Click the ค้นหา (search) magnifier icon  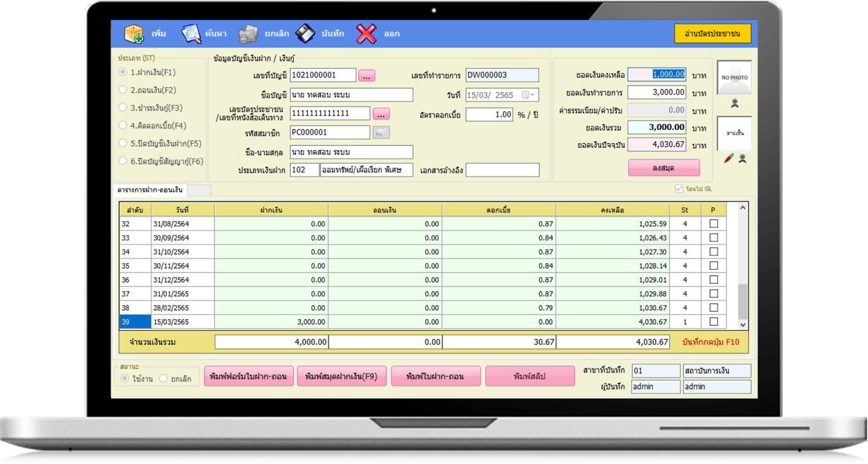coord(191,34)
